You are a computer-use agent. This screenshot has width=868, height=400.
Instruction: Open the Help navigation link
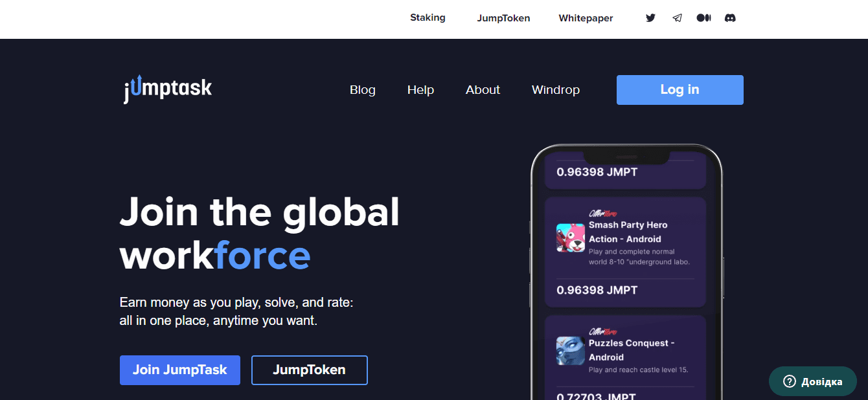[x=420, y=90]
